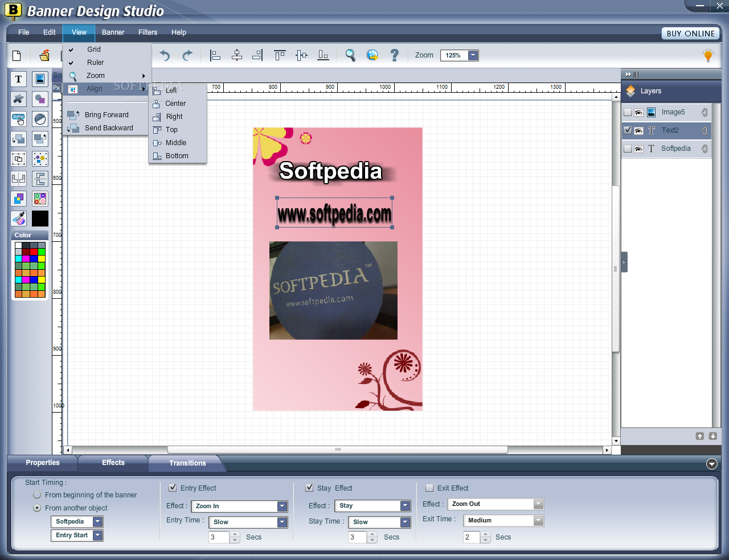Switch to the Properties tab
729x560 pixels.
43,463
